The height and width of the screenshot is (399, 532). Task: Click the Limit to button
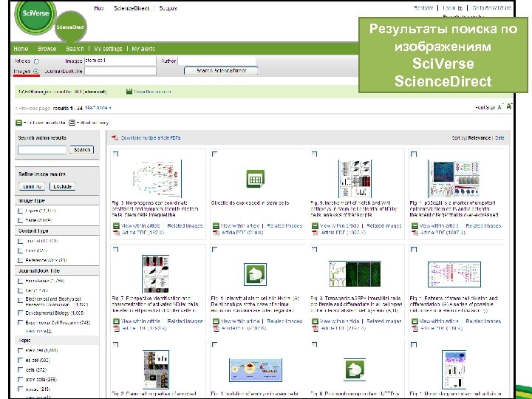click(32, 186)
